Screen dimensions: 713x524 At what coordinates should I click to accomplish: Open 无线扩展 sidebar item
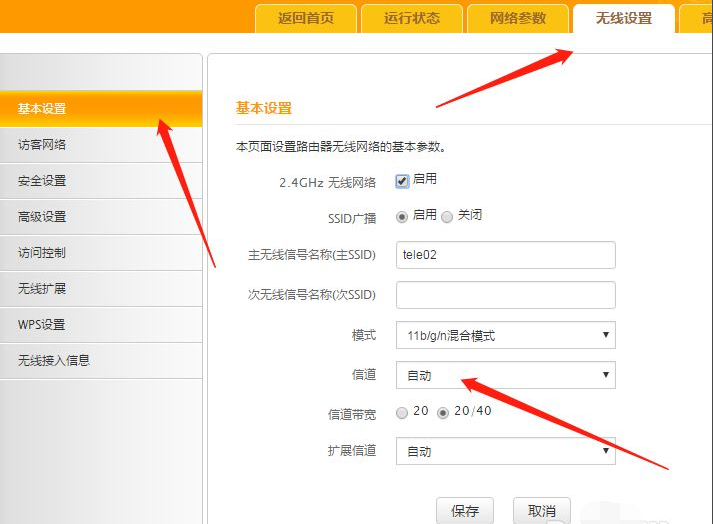101,288
